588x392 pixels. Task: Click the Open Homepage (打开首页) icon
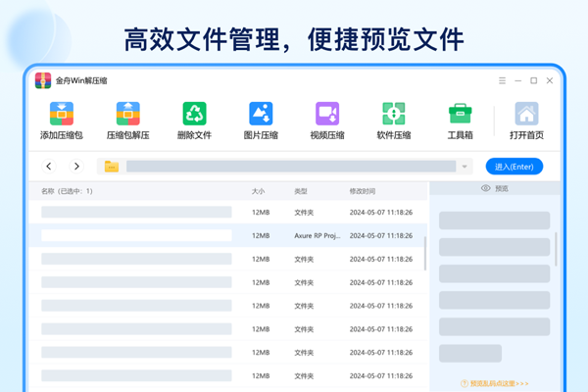pyautogui.click(x=526, y=114)
